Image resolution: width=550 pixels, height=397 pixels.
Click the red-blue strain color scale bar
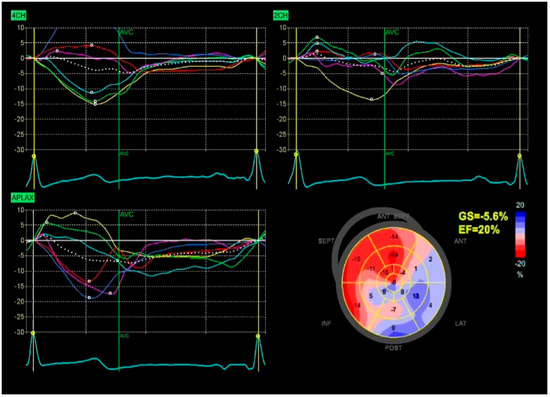click(520, 234)
